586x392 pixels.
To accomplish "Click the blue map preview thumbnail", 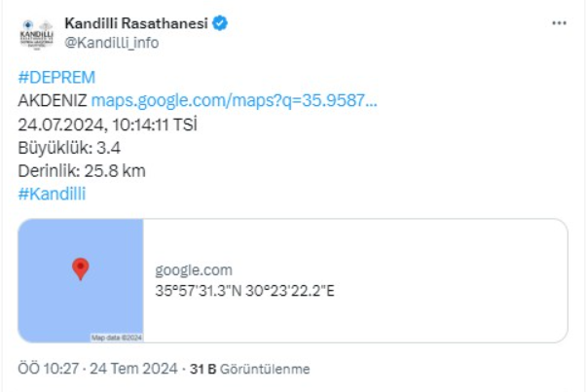I will pos(81,280).
